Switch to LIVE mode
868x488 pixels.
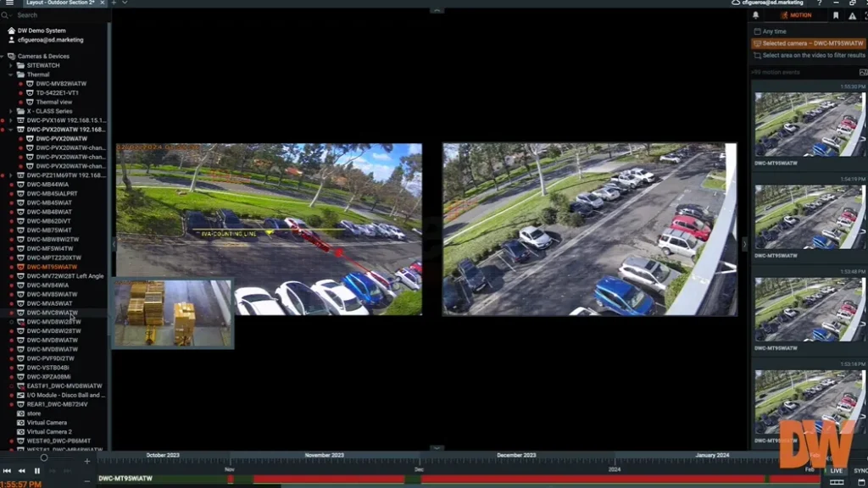click(x=836, y=471)
